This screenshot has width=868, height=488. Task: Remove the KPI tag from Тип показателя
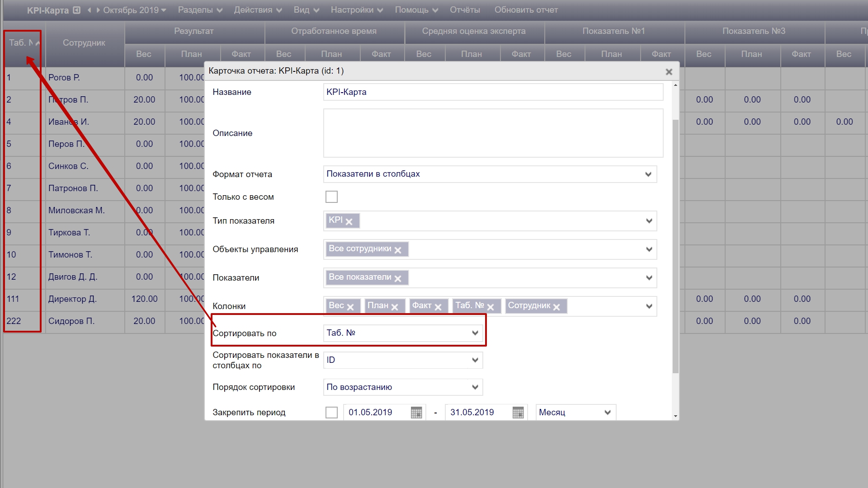[x=349, y=221]
